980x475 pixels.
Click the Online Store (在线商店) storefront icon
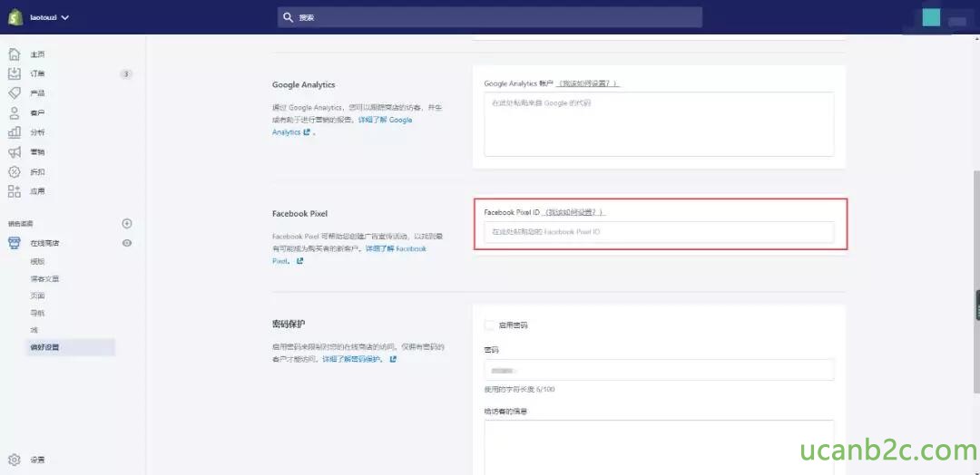coord(14,243)
